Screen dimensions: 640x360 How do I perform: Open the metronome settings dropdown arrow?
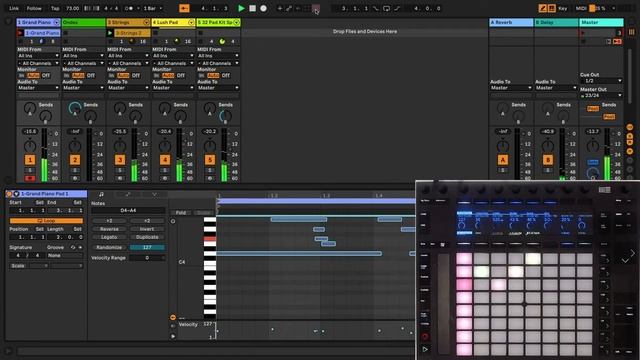138,8
